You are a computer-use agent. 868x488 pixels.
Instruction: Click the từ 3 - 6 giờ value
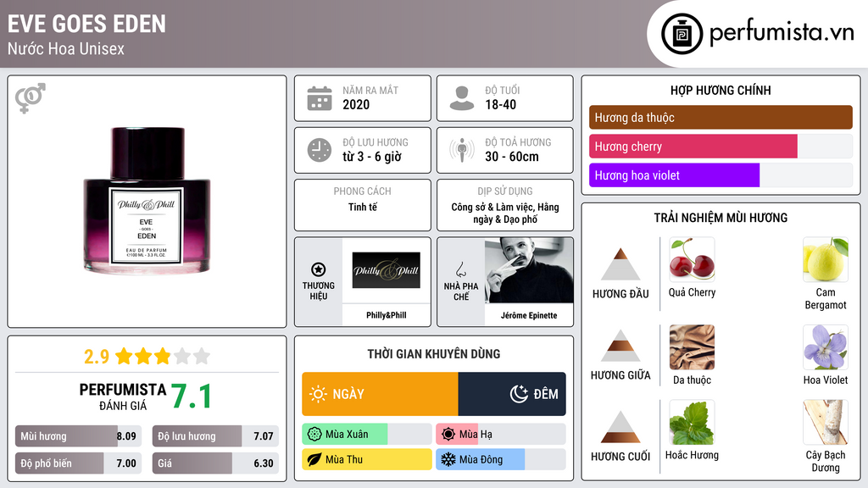(372, 157)
